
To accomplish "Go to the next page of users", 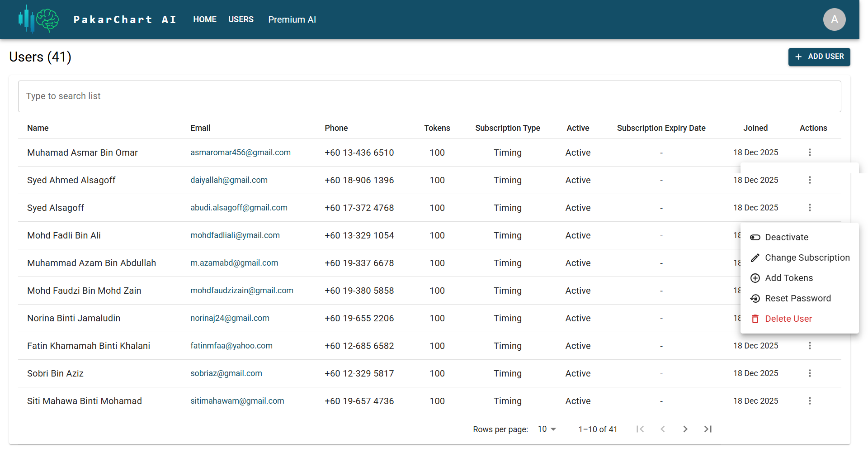I will pyautogui.click(x=685, y=429).
